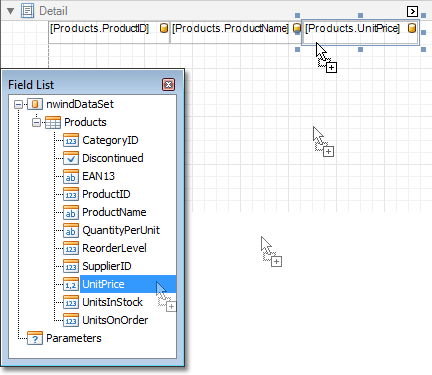The width and height of the screenshot is (432, 375).
Task: Select nwindDataSet in Field List
Action: pos(80,104)
